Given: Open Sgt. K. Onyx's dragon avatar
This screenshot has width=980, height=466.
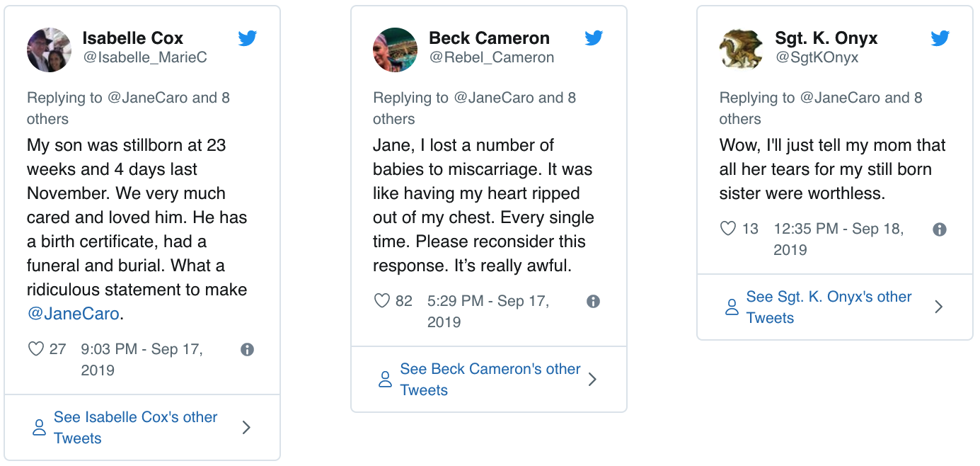Looking at the screenshot, I should pos(741,50).
